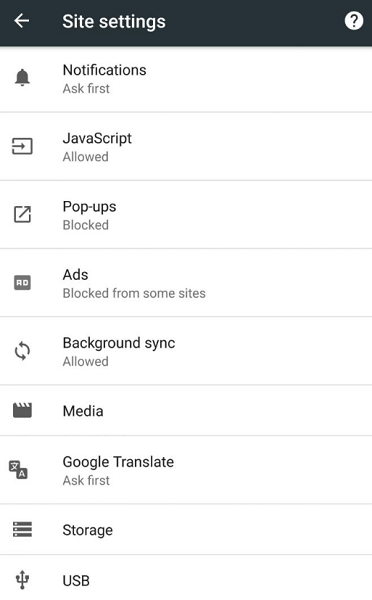The width and height of the screenshot is (372, 600).
Task: Open the help question mark icon
Action: pyautogui.click(x=354, y=21)
